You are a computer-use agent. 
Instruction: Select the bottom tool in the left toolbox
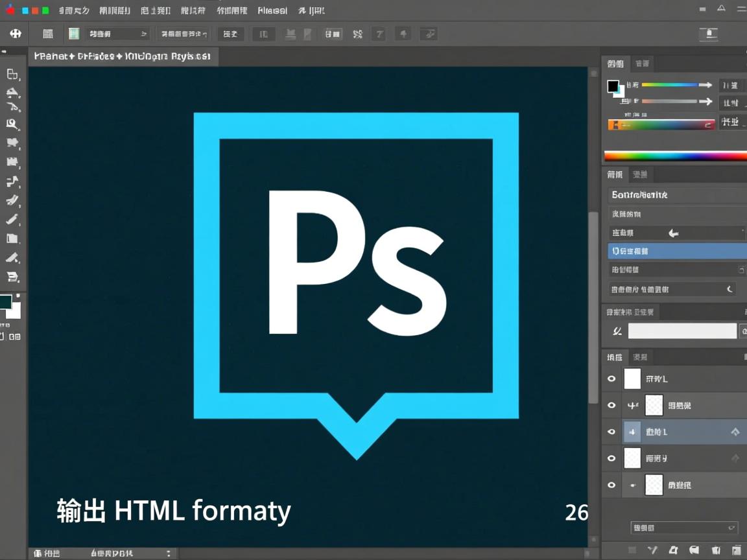(x=12, y=277)
